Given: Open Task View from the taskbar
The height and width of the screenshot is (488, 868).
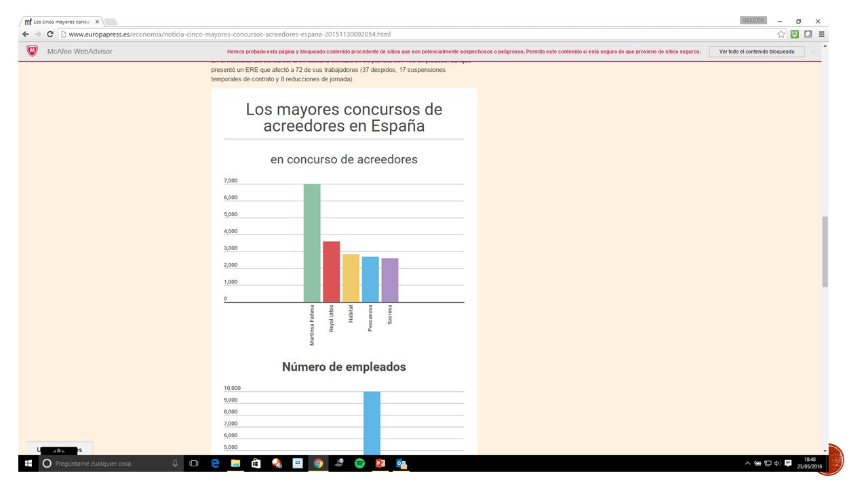Looking at the screenshot, I should click(x=194, y=464).
